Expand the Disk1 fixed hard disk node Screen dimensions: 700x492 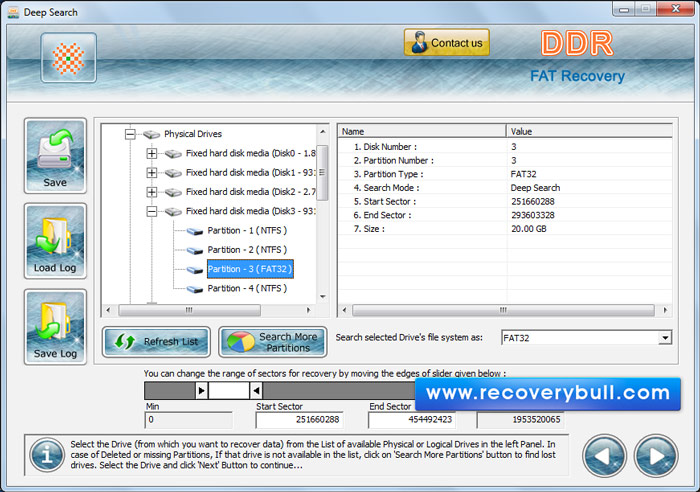click(152, 173)
